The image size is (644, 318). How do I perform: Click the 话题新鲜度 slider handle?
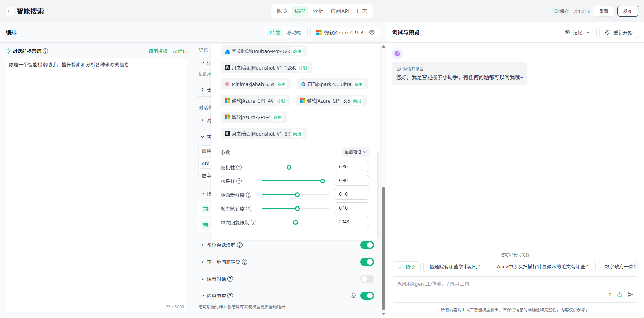(x=297, y=195)
